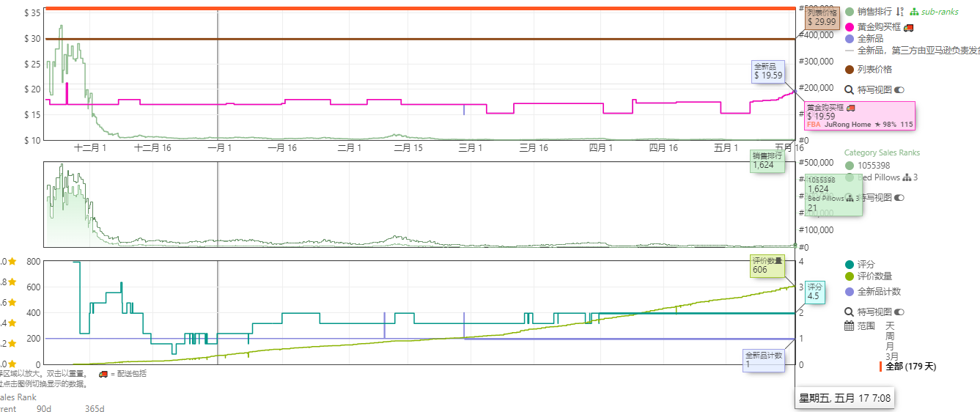
Task: Click the 评价数量 606 tooltip label
Action: point(767,265)
